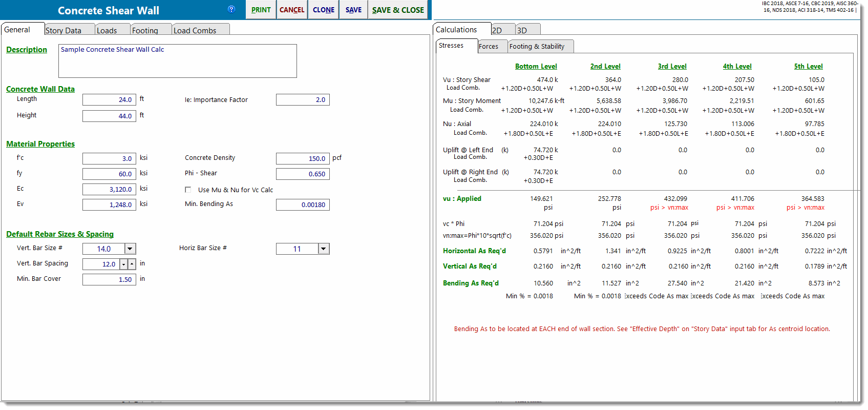The image size is (868, 410).
Task: Click the 2nd Level column header
Action: 605,66
